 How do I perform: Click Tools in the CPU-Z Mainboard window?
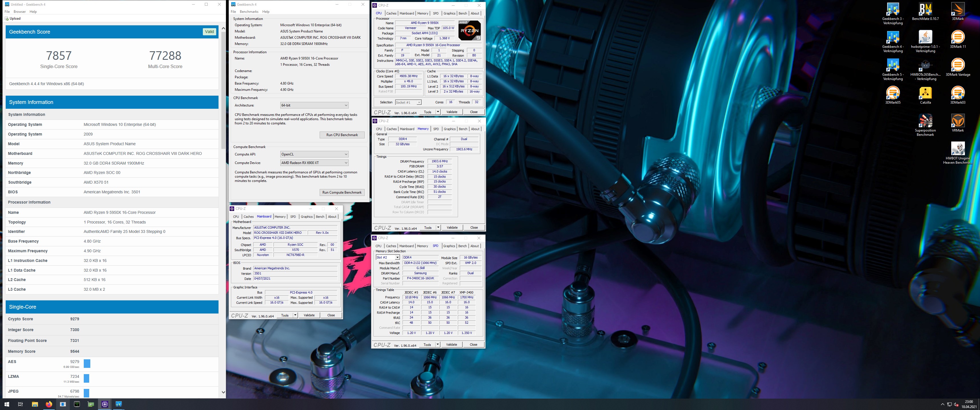(x=285, y=315)
